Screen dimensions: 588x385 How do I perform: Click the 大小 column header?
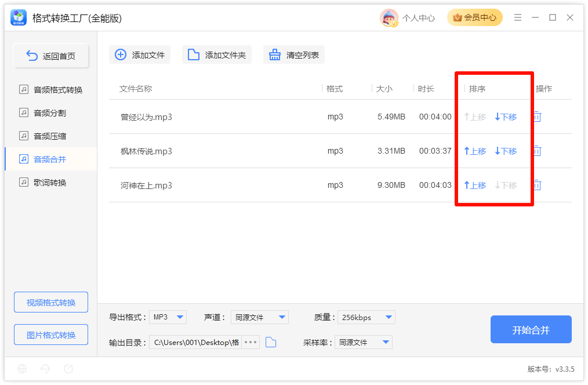[x=384, y=89]
